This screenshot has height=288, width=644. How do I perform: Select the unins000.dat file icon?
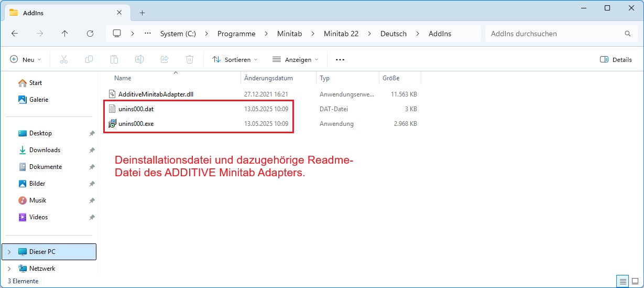click(112, 109)
